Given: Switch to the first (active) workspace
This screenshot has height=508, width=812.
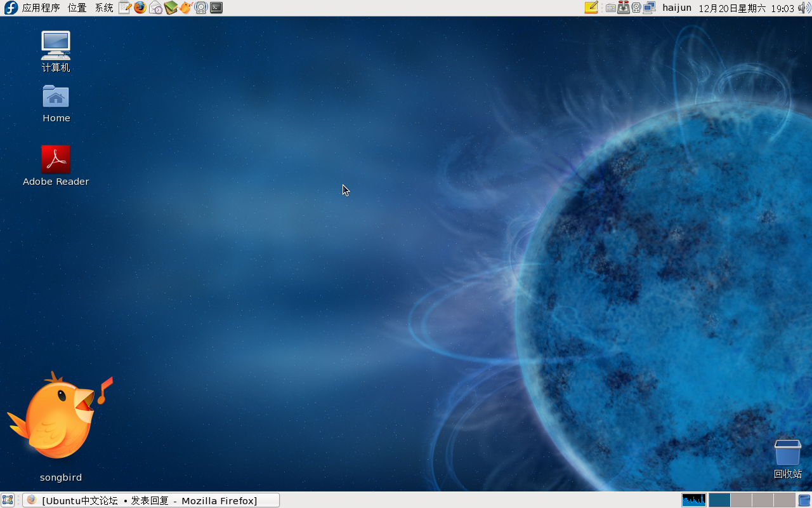Looking at the screenshot, I should [x=719, y=500].
